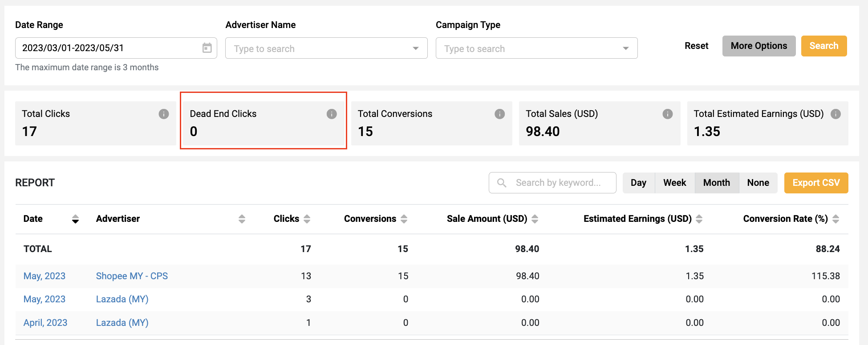Sort by Estimated Earnings (USD) arrows
868x345 pixels.
[x=699, y=219]
